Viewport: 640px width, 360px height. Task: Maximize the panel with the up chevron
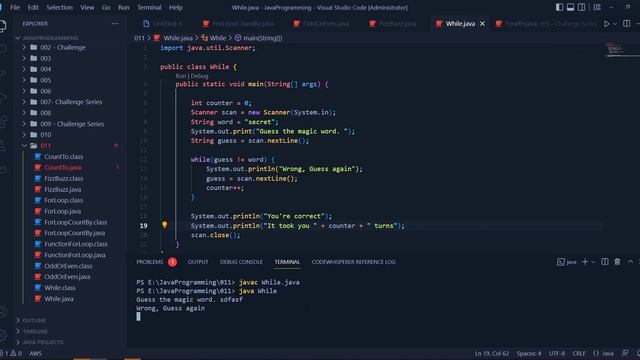pyautogui.click(x=630, y=262)
